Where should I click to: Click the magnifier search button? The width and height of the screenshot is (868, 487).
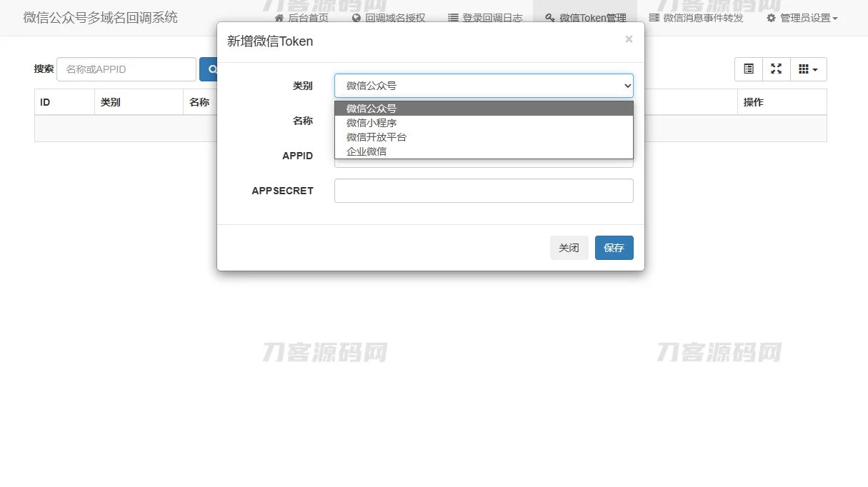tap(211, 69)
